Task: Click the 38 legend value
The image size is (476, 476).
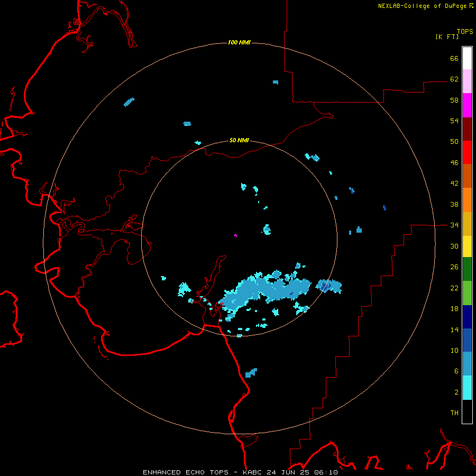Action: click(x=454, y=204)
